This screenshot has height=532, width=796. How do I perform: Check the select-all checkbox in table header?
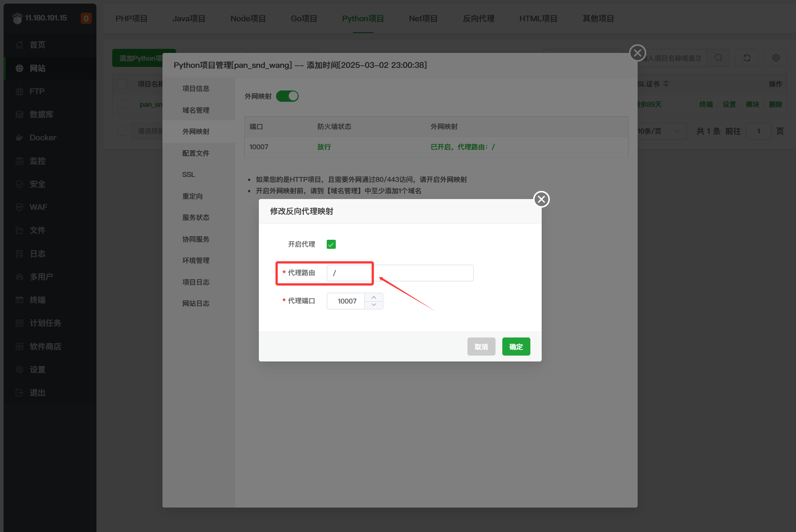tap(122, 84)
